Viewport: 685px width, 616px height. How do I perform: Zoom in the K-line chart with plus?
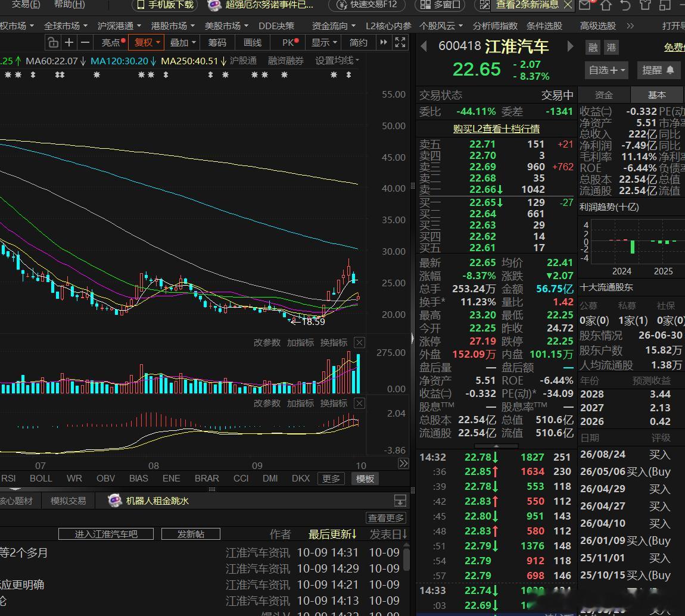tap(69, 42)
